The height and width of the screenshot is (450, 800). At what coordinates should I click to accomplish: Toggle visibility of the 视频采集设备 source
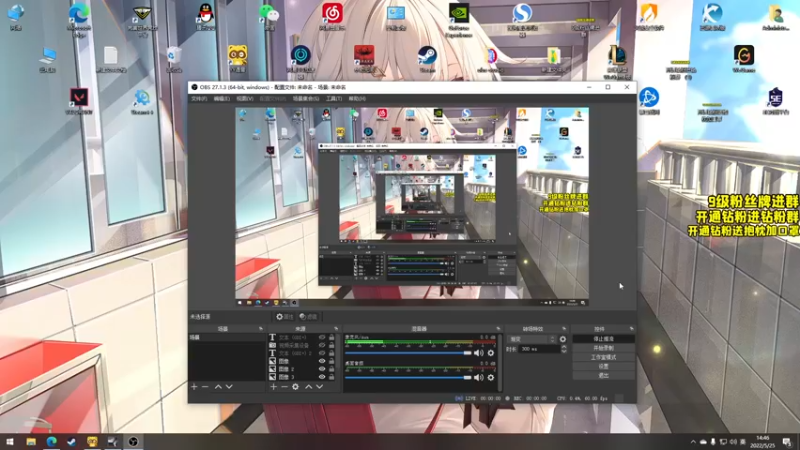point(322,345)
